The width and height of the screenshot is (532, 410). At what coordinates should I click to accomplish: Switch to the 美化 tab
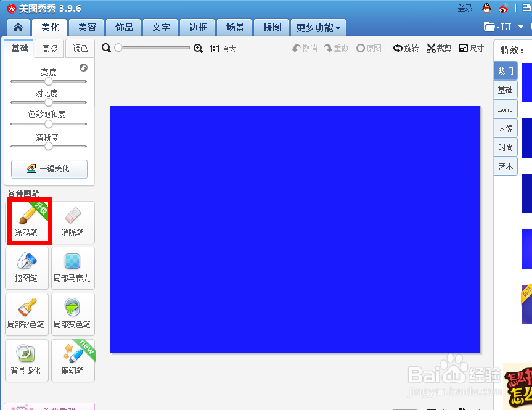tap(50, 28)
